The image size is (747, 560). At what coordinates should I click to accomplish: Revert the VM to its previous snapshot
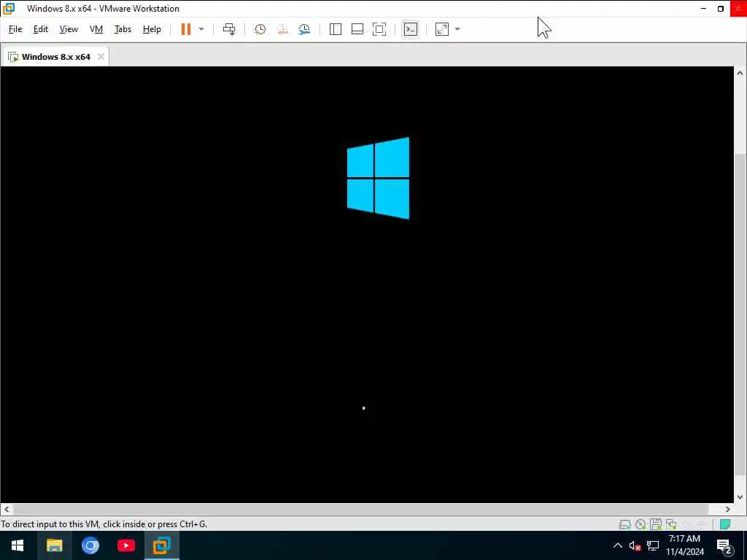pos(282,29)
